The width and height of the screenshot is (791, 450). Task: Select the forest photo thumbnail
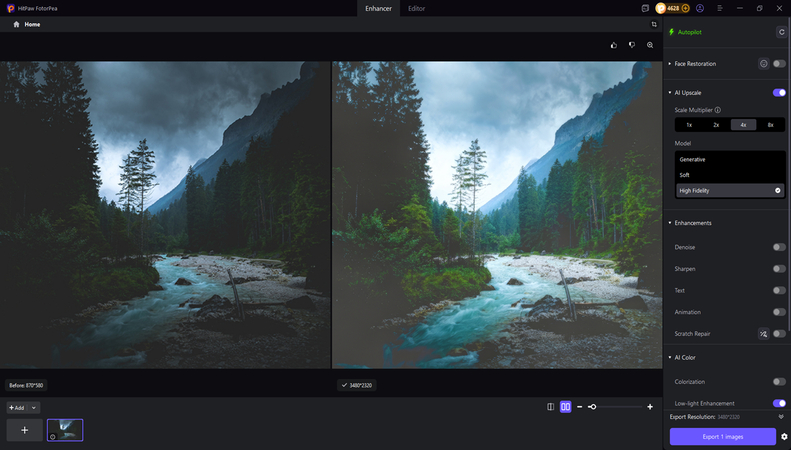(65, 430)
